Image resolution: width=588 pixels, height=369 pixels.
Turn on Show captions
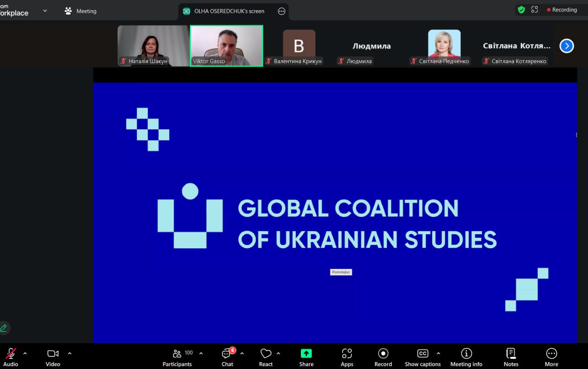point(423,357)
